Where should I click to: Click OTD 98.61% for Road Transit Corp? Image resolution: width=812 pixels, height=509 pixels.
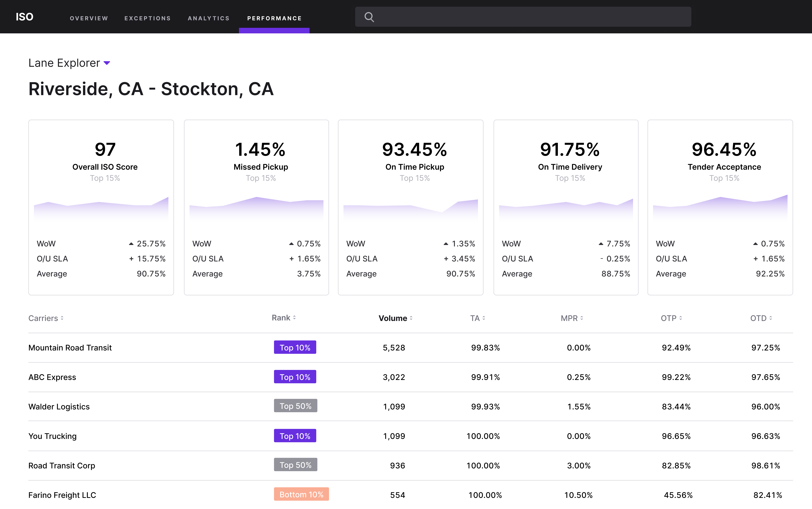(x=766, y=466)
